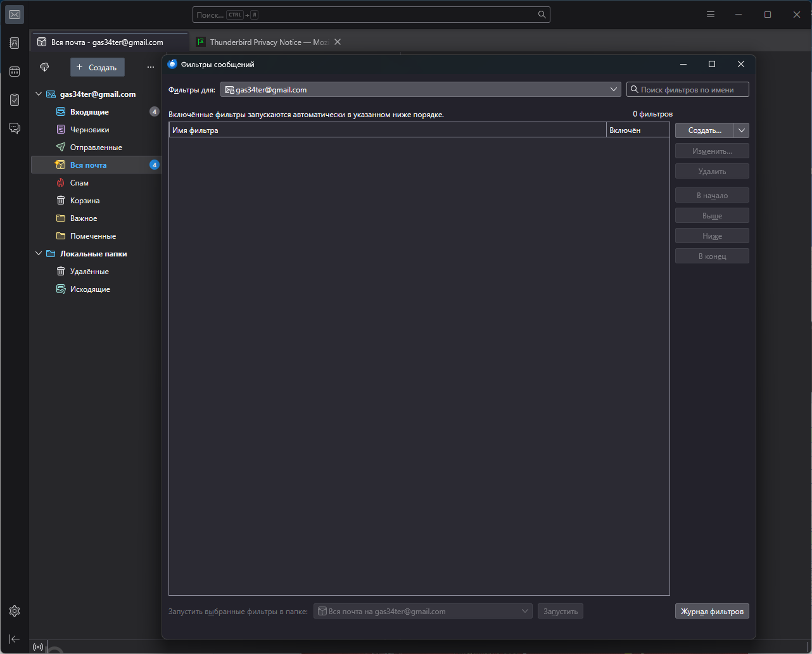
Task: Switch to Thunderbird Privacy Notice tab
Action: click(269, 42)
